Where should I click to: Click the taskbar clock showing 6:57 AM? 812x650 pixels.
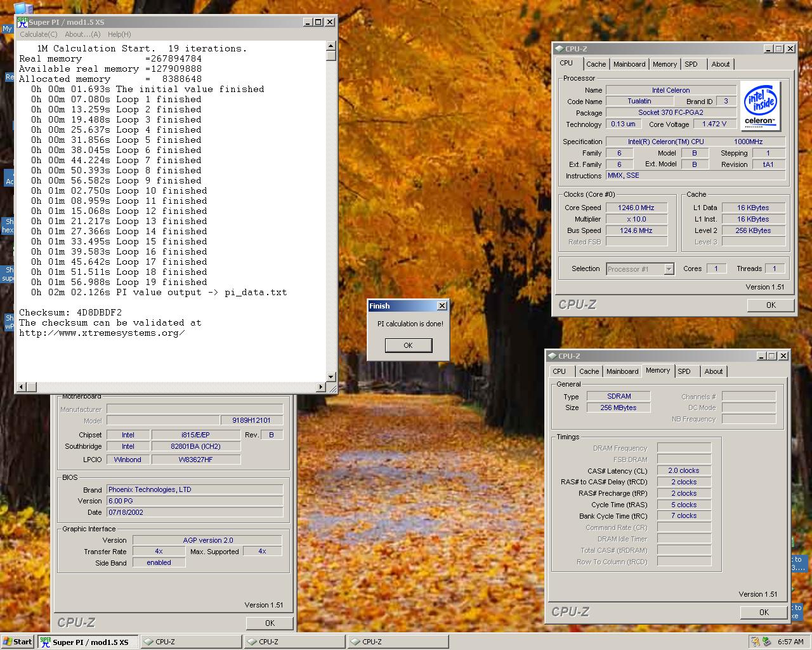[x=790, y=642]
